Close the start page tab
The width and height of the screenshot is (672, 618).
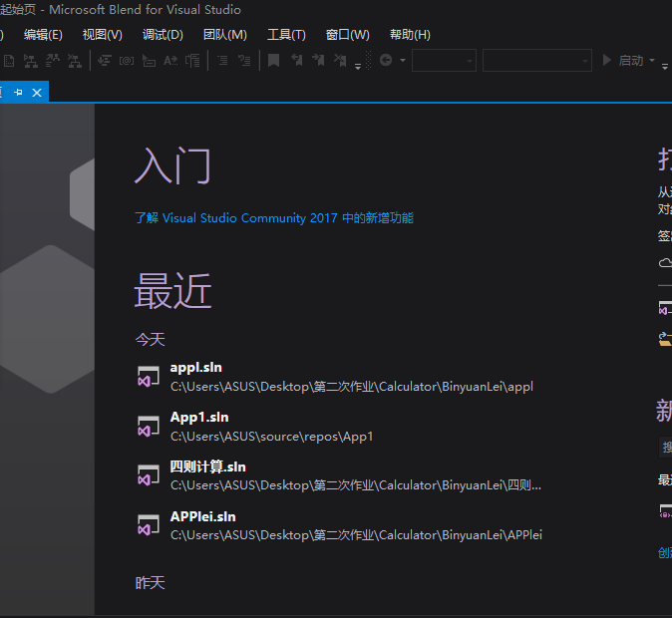[x=37, y=92]
